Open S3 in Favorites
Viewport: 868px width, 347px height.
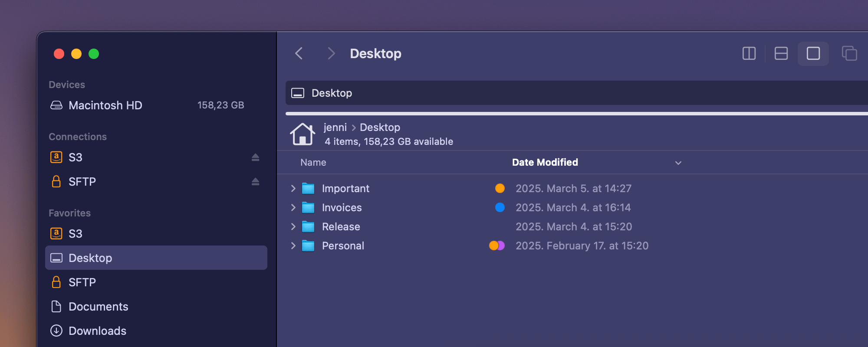(156, 234)
